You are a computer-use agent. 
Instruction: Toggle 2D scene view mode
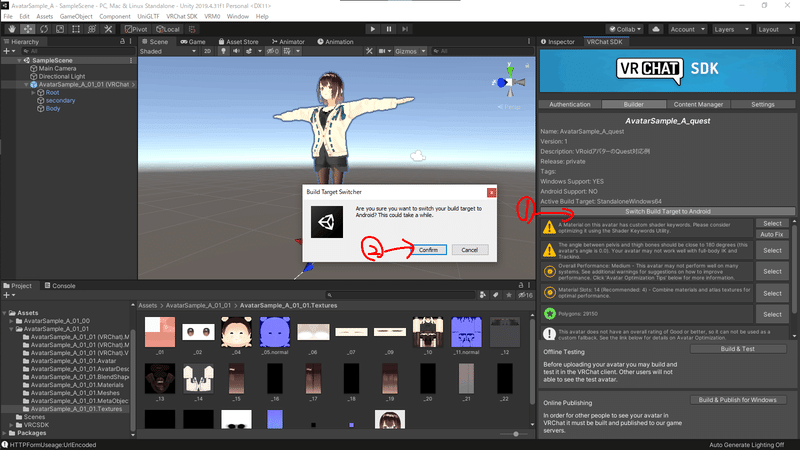[x=207, y=51]
